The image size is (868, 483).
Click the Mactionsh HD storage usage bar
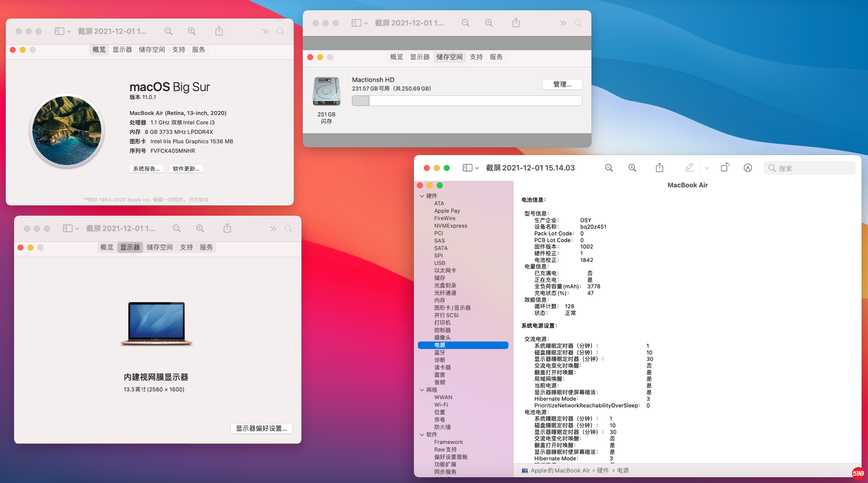coord(467,100)
